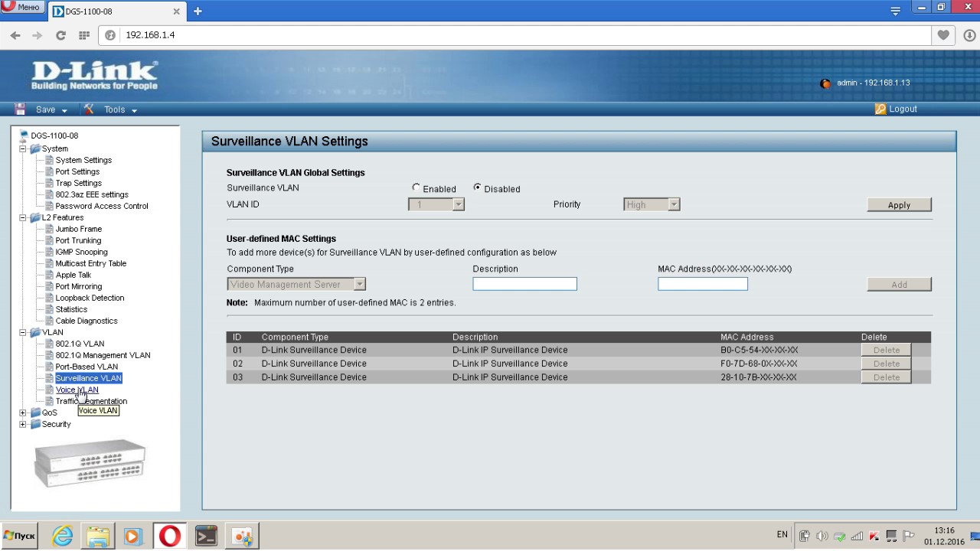
Task: Open the Component Type dropdown
Action: [296, 284]
